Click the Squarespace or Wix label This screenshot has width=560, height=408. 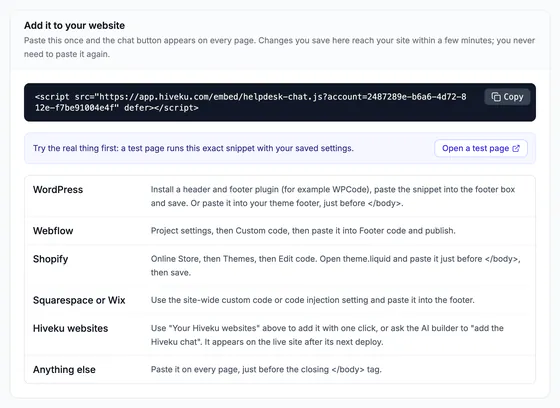[x=79, y=300]
